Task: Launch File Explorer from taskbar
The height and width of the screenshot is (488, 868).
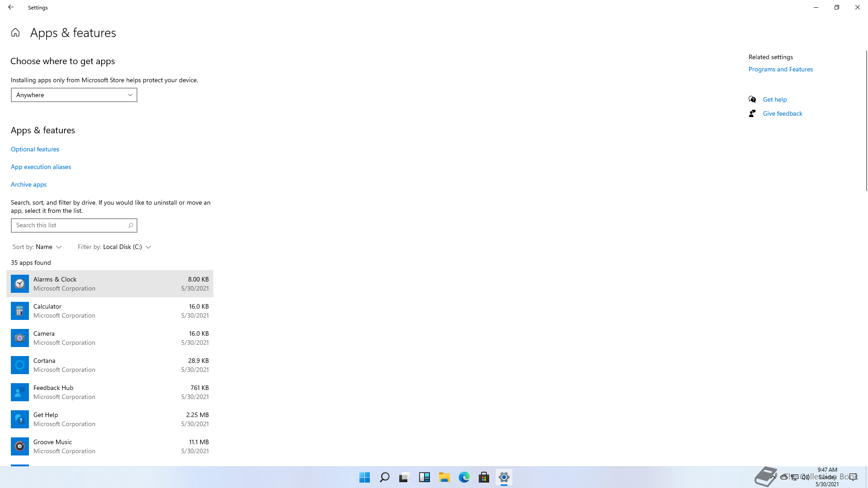Action: pyautogui.click(x=444, y=477)
